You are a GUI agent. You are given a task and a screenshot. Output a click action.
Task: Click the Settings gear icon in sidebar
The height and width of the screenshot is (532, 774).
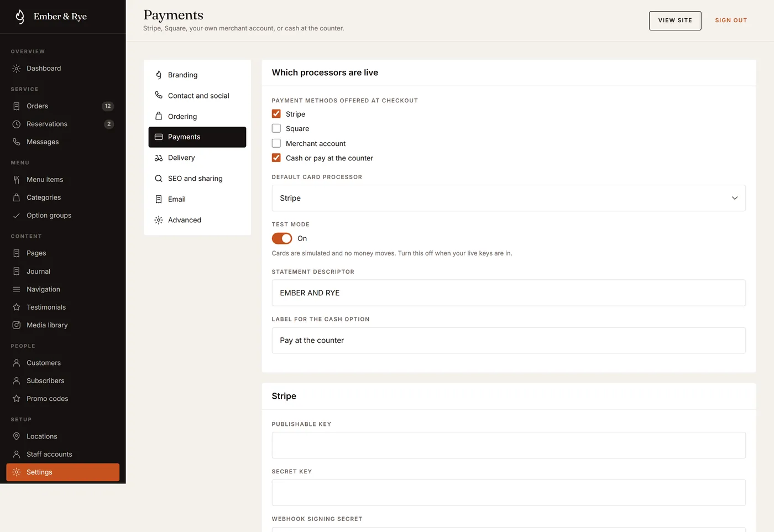[x=17, y=472]
